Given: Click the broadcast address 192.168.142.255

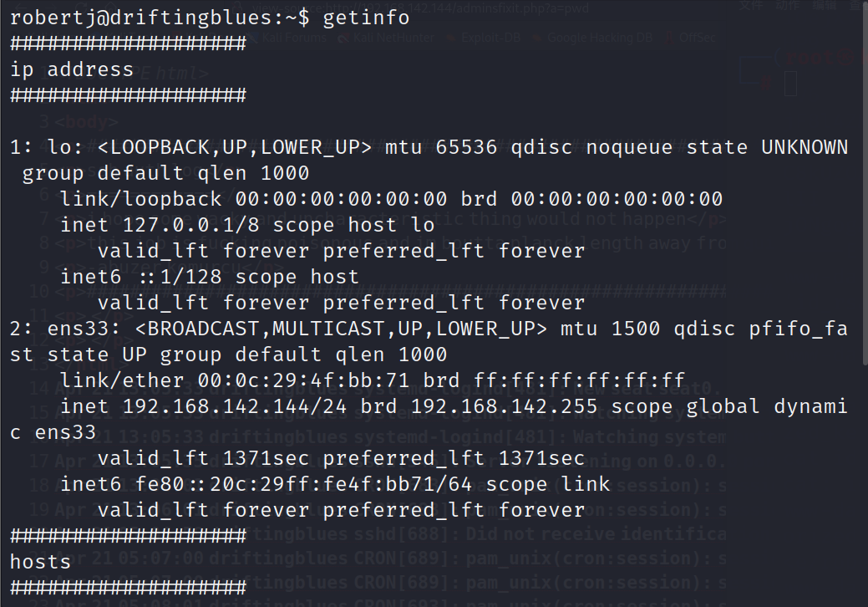Looking at the screenshot, I should coord(505,406).
